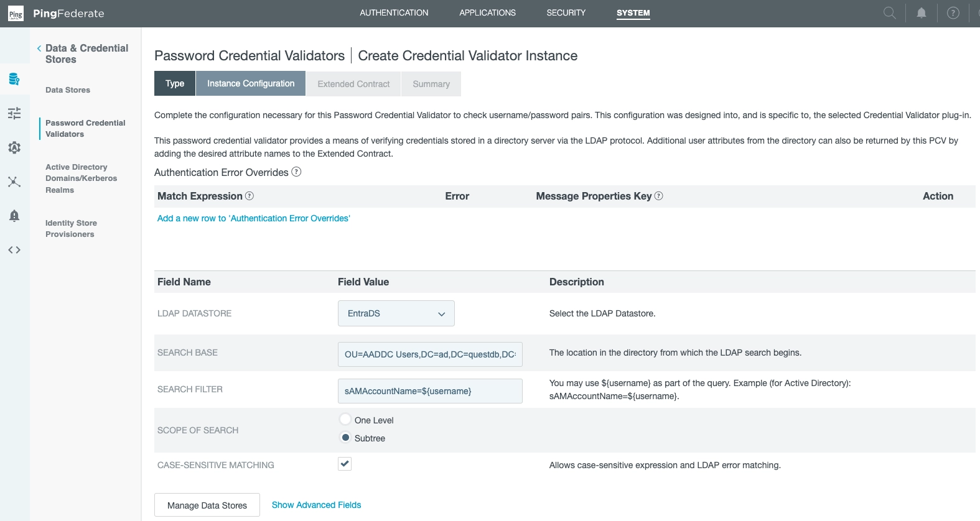The image size is (980, 521).
Task: Switch to the Extended Contract tab
Action: click(353, 84)
